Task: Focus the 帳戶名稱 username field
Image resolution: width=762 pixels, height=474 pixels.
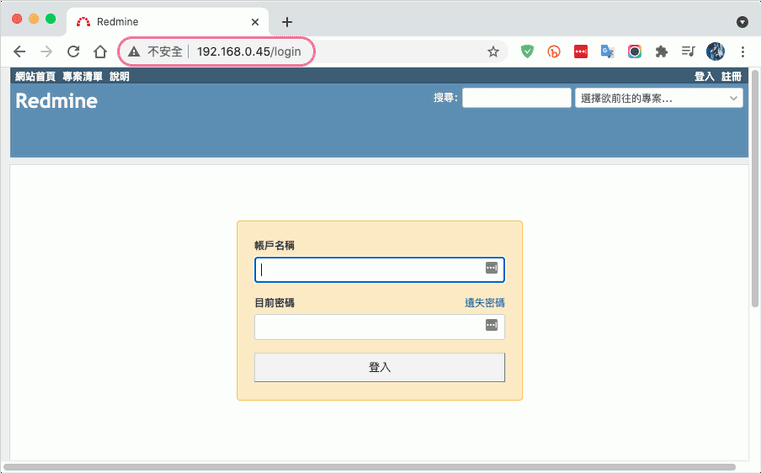Action: point(380,270)
